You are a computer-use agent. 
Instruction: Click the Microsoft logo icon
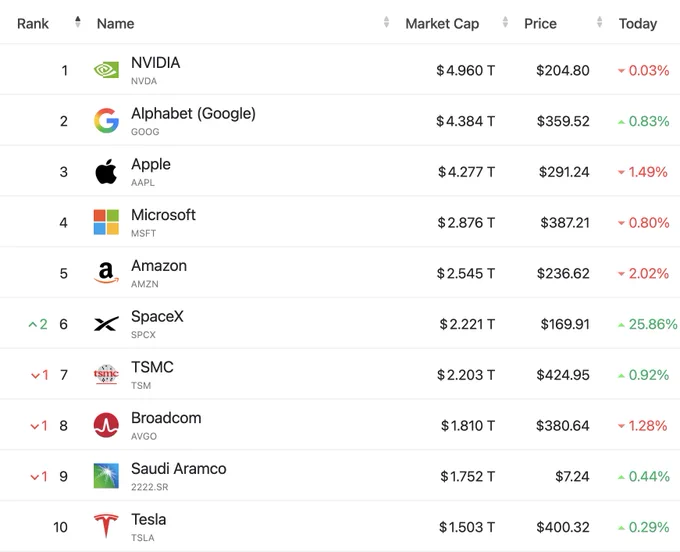pyautogui.click(x=106, y=222)
